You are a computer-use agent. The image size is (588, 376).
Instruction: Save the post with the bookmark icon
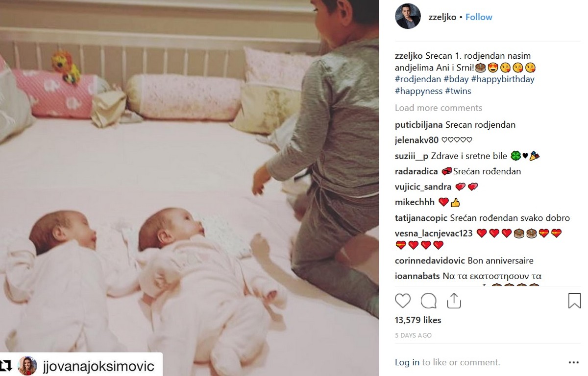[x=574, y=300]
